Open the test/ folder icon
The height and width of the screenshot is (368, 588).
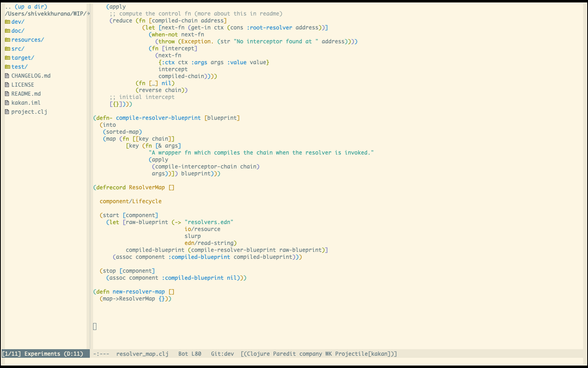(8, 67)
